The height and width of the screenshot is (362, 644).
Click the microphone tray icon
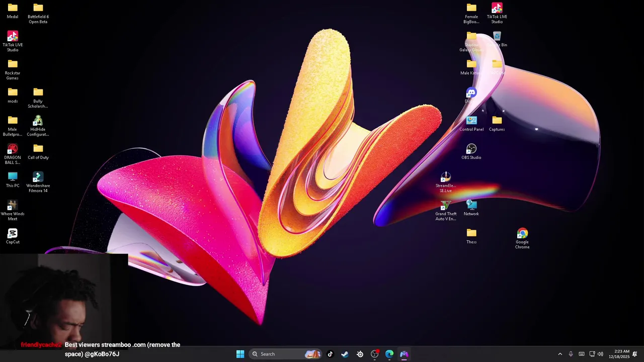(x=571, y=354)
